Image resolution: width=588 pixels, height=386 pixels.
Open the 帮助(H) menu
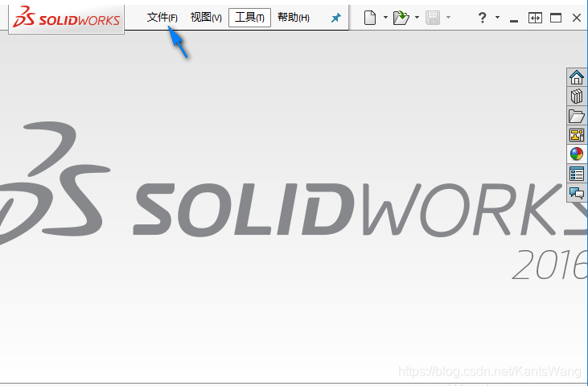coord(294,17)
